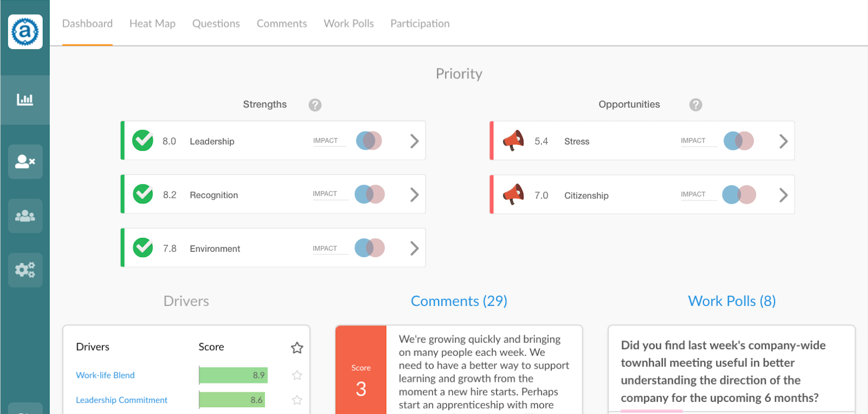Switch to the Heat Map tab

[x=152, y=23]
